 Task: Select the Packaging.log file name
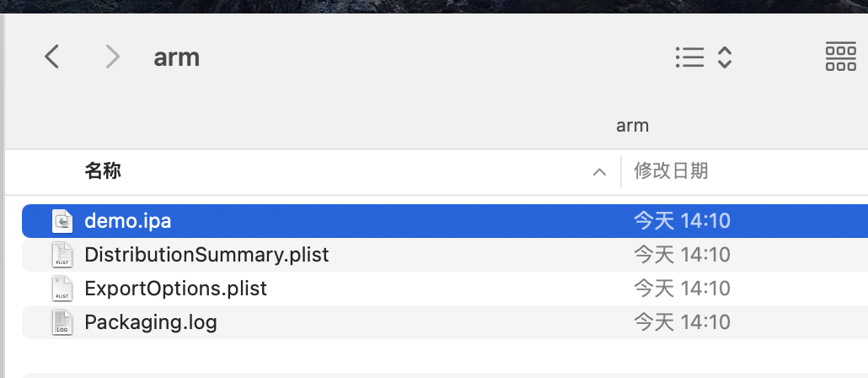[151, 322]
